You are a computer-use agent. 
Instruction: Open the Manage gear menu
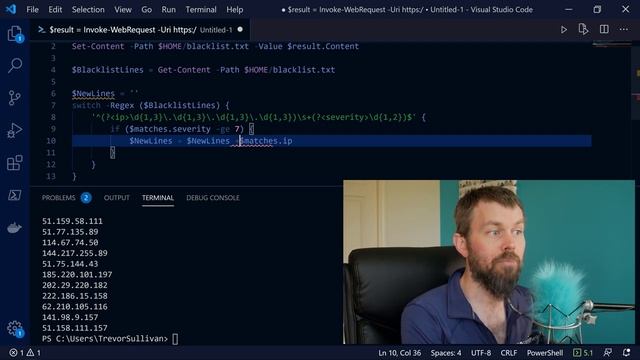click(x=15, y=328)
